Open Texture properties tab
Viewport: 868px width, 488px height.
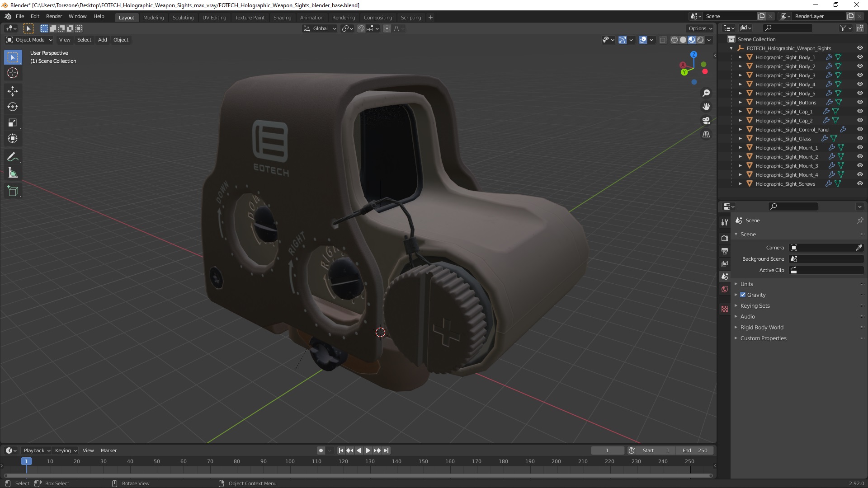coord(725,309)
